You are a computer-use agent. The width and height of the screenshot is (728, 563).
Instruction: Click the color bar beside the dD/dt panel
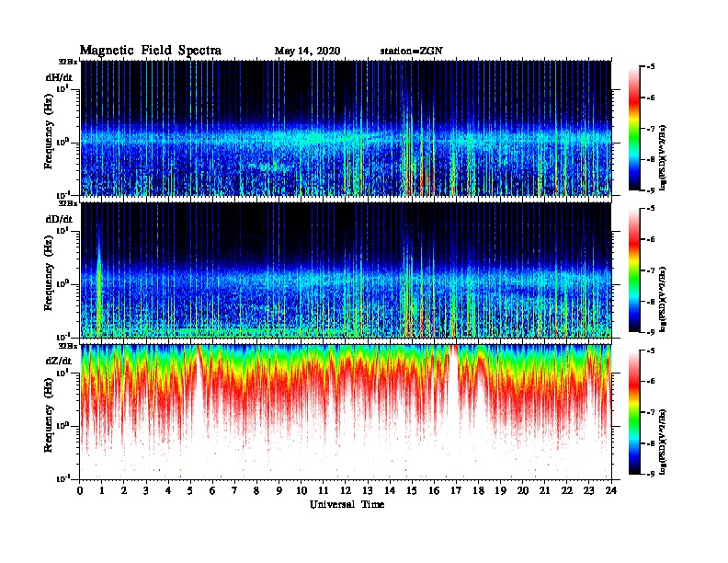[634, 270]
